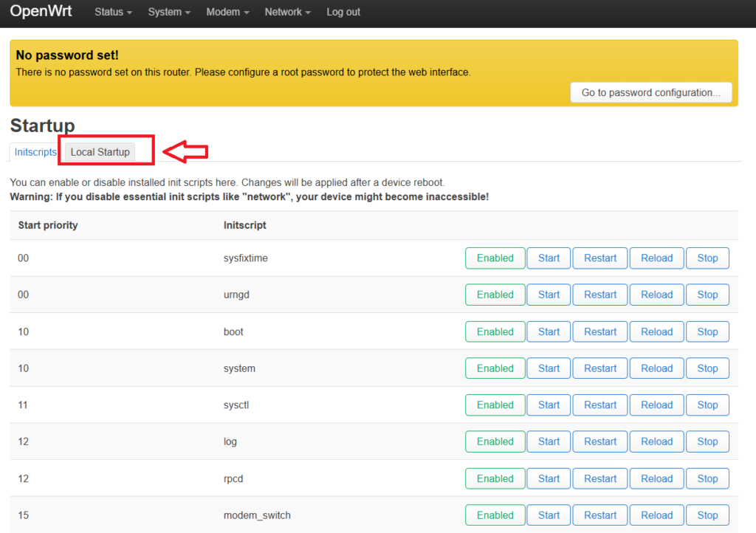
Task: Expand the System menu
Action: (168, 12)
